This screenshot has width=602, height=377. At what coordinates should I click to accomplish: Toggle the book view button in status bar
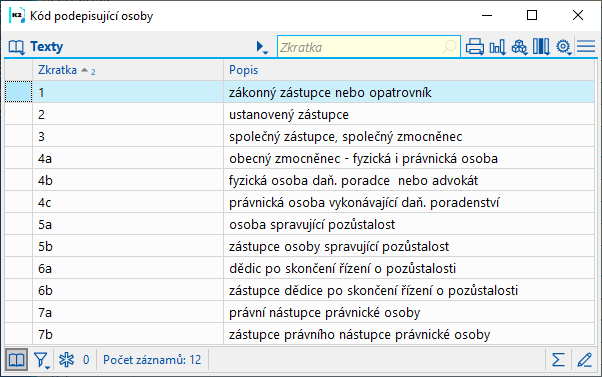pos(17,360)
